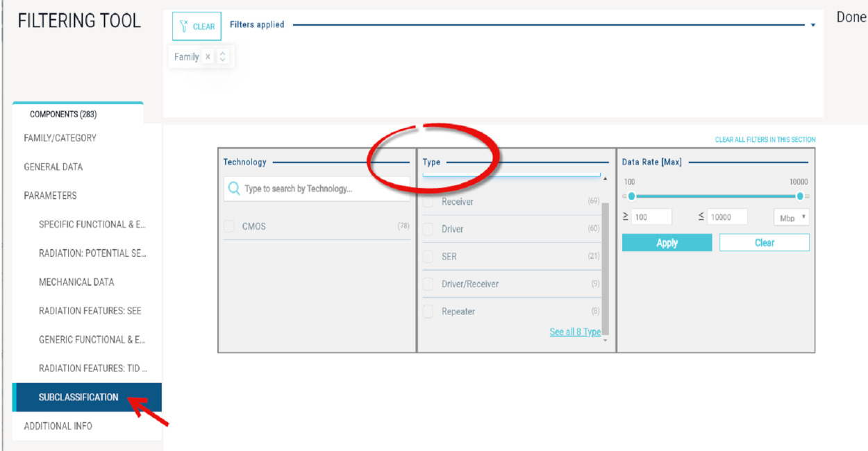Collapse the Filters applied section arrow
The image size is (868, 451).
coord(812,25)
